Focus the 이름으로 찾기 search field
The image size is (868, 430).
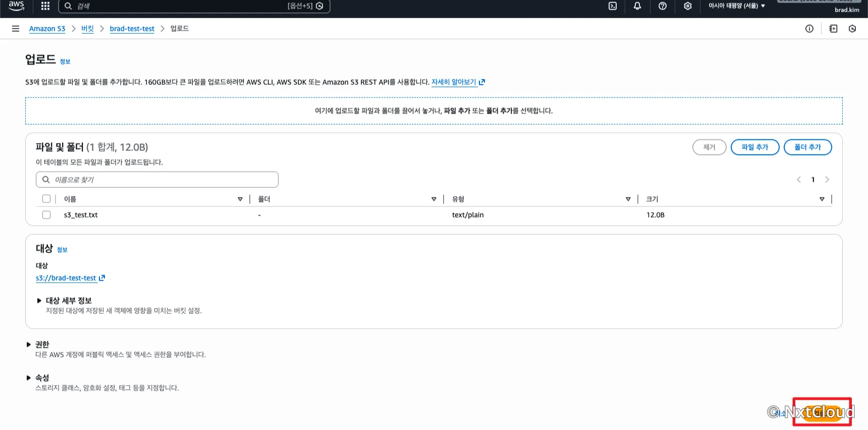tap(157, 180)
